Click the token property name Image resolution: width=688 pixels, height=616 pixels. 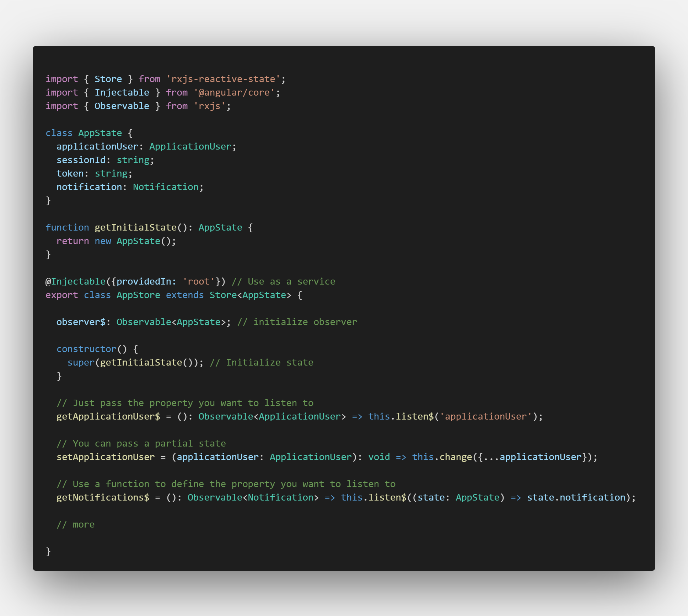point(70,173)
